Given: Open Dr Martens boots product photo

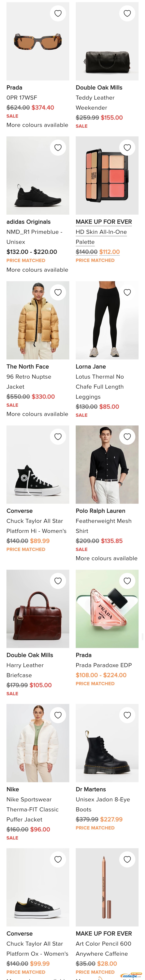Looking at the screenshot, I should point(107,743).
